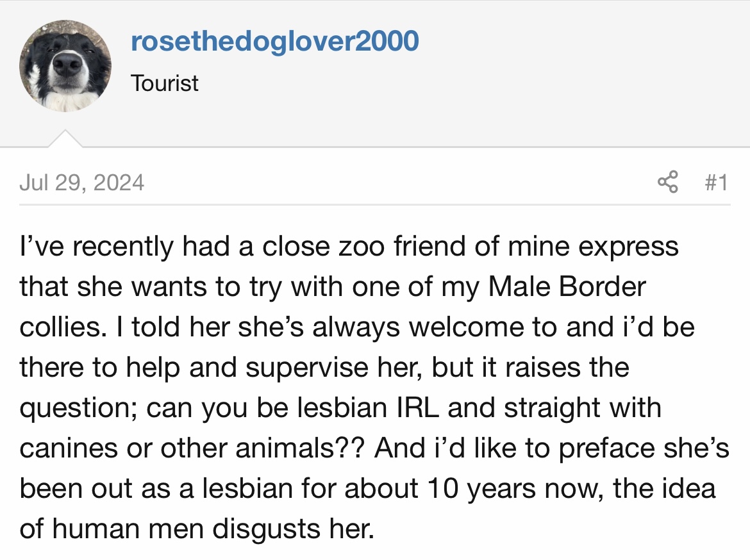750x560 pixels.
Task: Click the share icon beside post number
Action: pyautogui.click(x=668, y=182)
